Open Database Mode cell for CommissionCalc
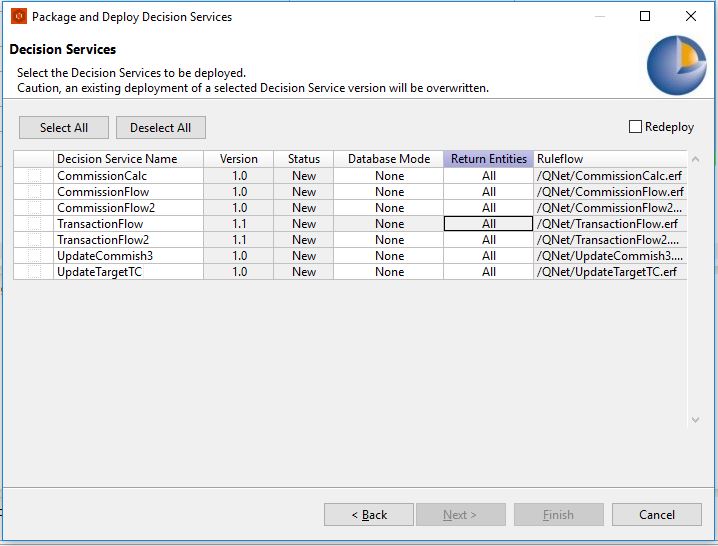 pyautogui.click(x=389, y=176)
